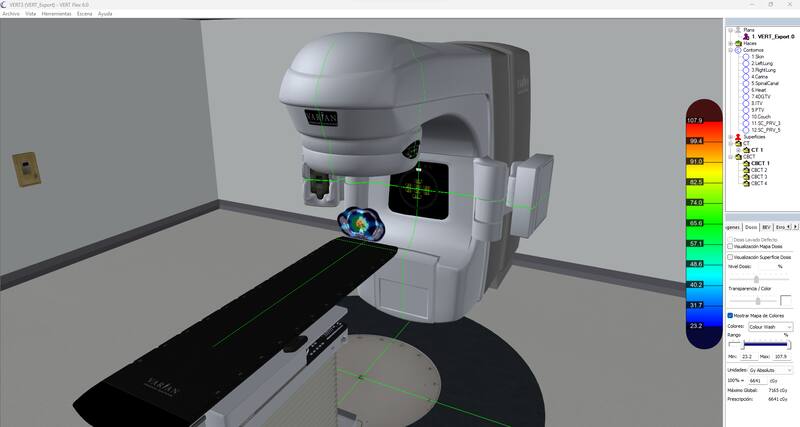
Task: Select the VERT_Export plan icon
Action: coord(745,37)
